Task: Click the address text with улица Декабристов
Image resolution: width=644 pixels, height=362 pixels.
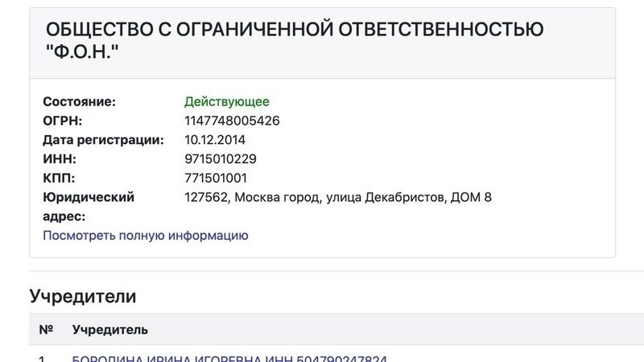Action: point(338,197)
